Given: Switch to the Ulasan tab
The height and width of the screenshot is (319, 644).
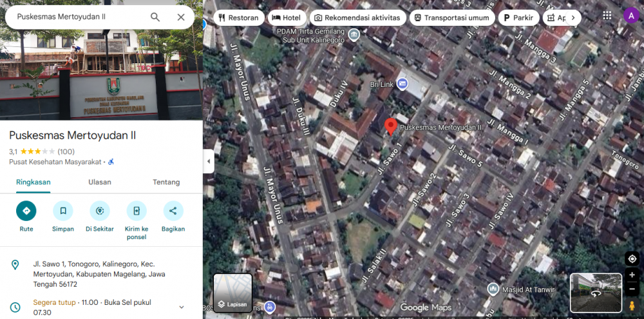Looking at the screenshot, I should click(100, 182).
